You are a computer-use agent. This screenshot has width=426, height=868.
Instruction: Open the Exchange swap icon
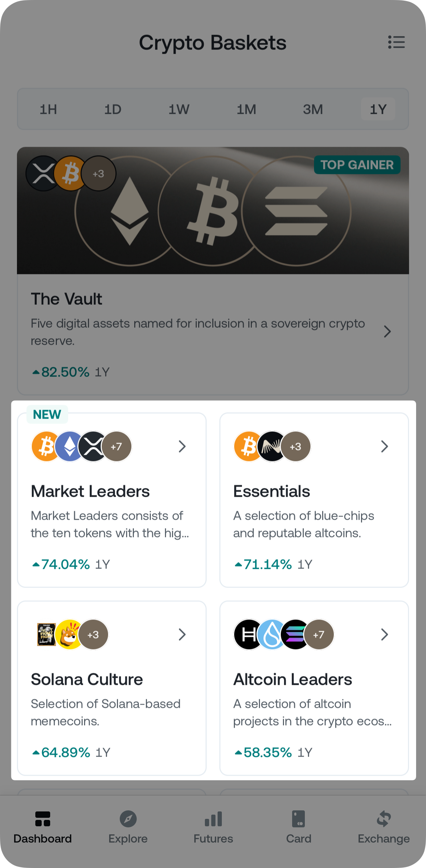[384, 819]
